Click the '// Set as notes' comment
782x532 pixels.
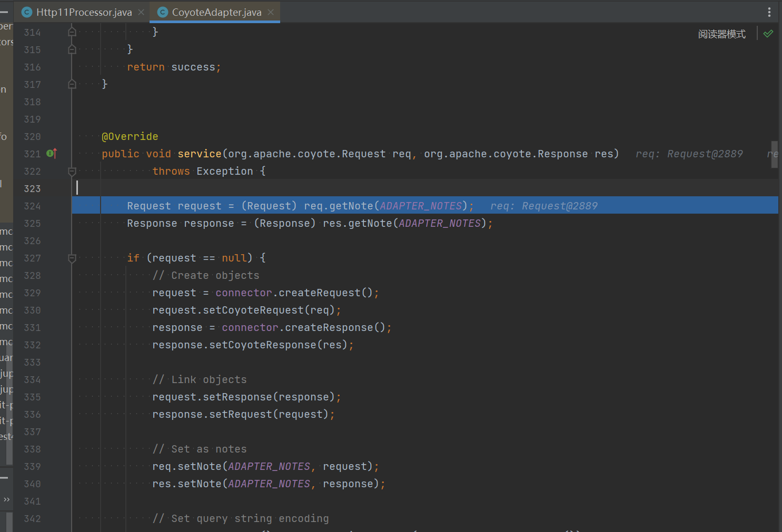[x=200, y=449]
